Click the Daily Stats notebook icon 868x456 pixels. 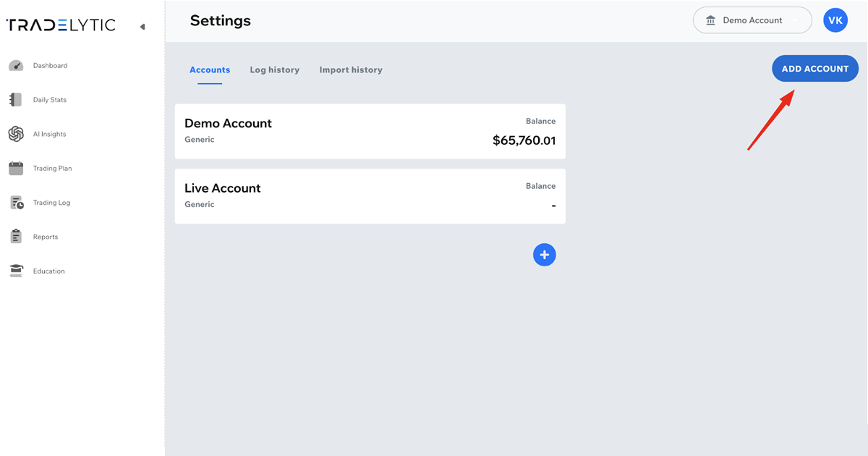pos(16,100)
